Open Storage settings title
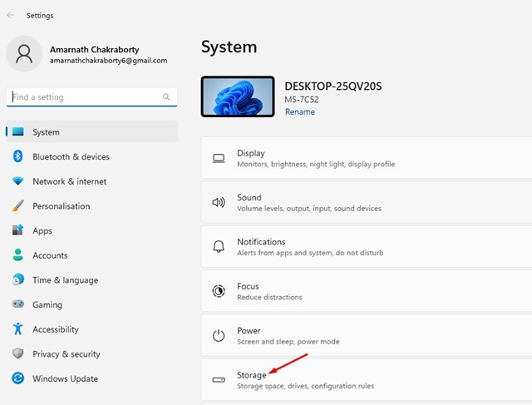This screenshot has height=405, width=532. click(251, 375)
